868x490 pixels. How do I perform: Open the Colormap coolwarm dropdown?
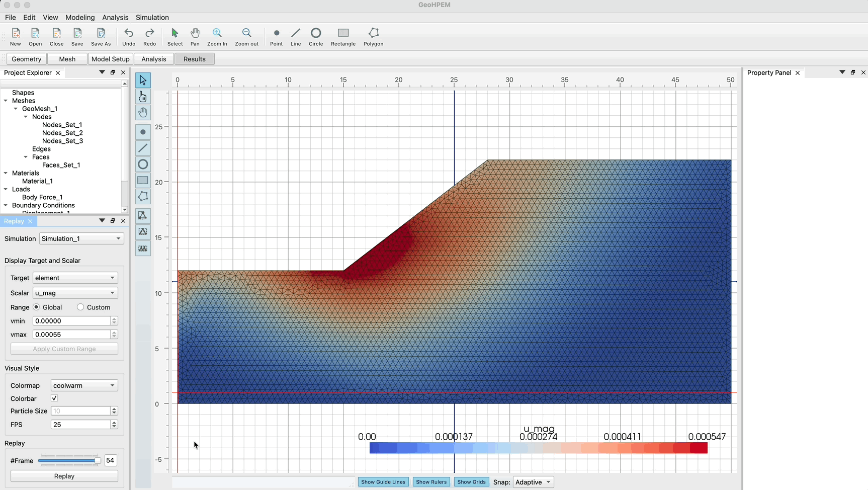84,386
